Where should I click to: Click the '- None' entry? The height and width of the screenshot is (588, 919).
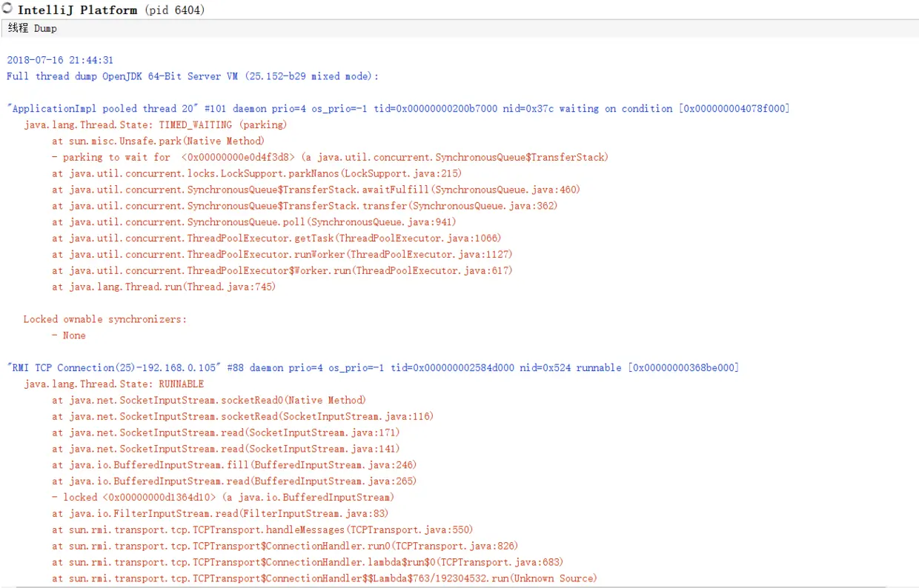pyautogui.click(x=69, y=336)
